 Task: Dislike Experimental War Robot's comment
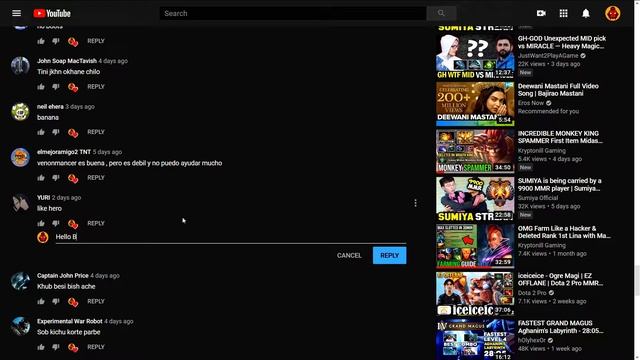[56, 347]
